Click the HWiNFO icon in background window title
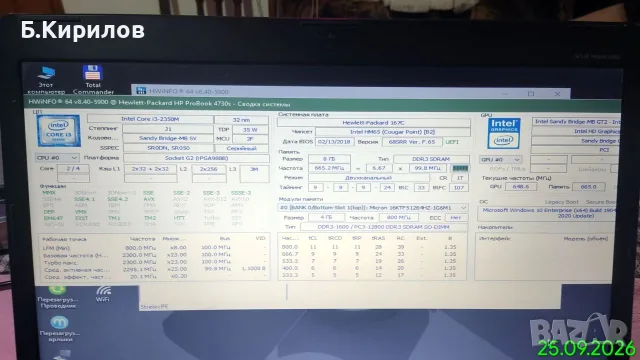 [x=141, y=91]
